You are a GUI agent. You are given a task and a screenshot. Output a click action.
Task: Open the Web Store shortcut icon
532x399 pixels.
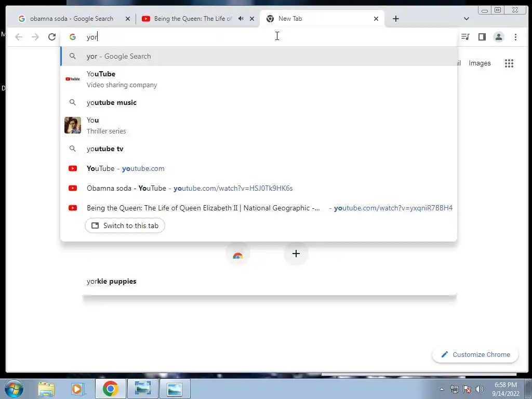238,254
